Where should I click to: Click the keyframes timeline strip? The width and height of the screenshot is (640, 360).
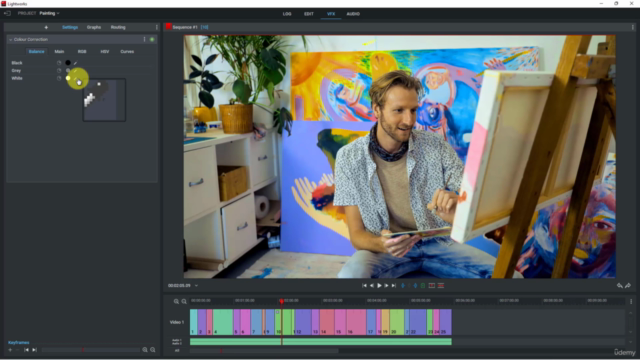click(91, 350)
